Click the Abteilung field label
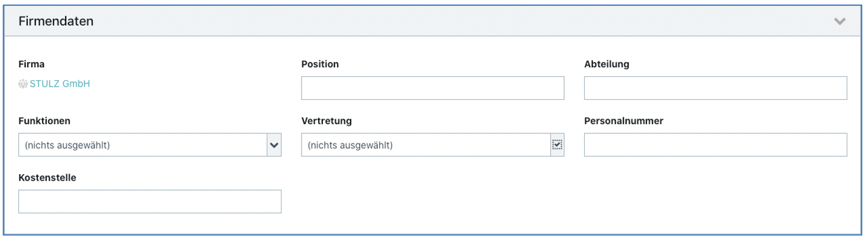Image resolution: width=868 pixels, height=242 pixels. 607,64
